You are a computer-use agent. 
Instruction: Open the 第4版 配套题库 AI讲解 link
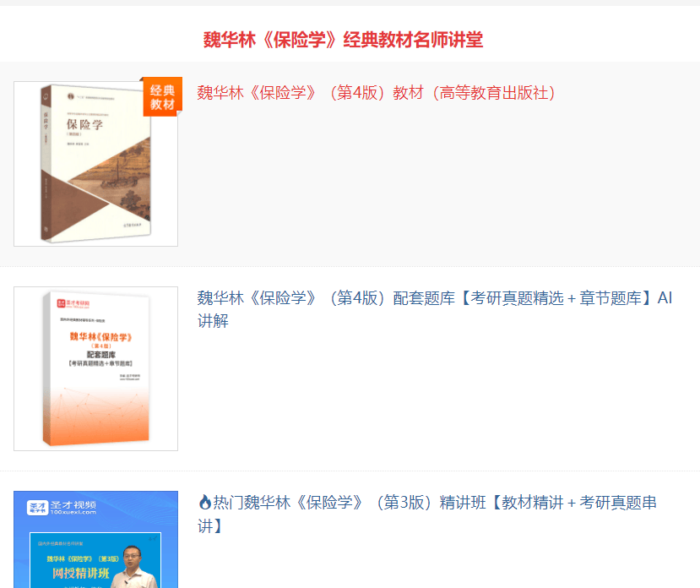(x=435, y=309)
